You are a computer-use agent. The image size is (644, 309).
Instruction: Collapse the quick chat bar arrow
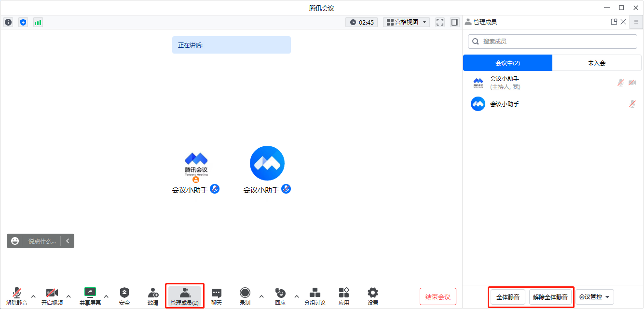(x=68, y=241)
